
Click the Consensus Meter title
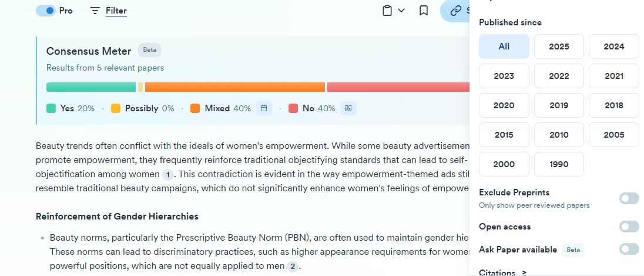(x=89, y=51)
